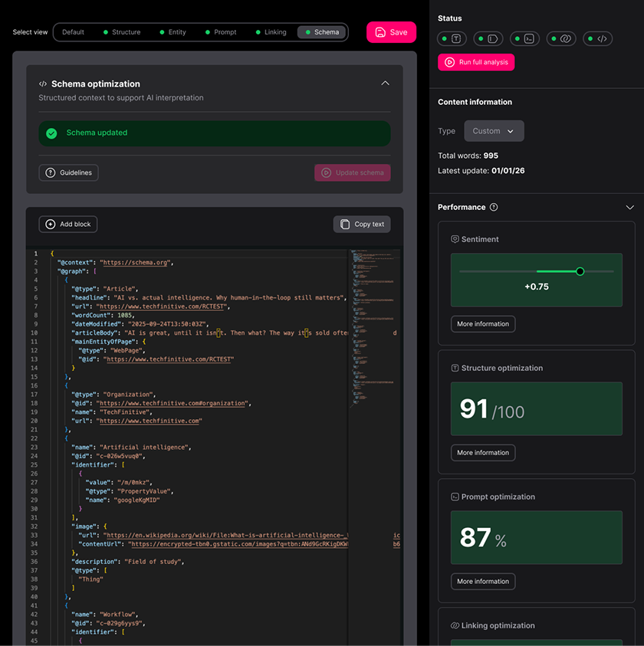This screenshot has height=646, width=644.
Task: Click the Sentiment card icon
Action: pos(455,239)
